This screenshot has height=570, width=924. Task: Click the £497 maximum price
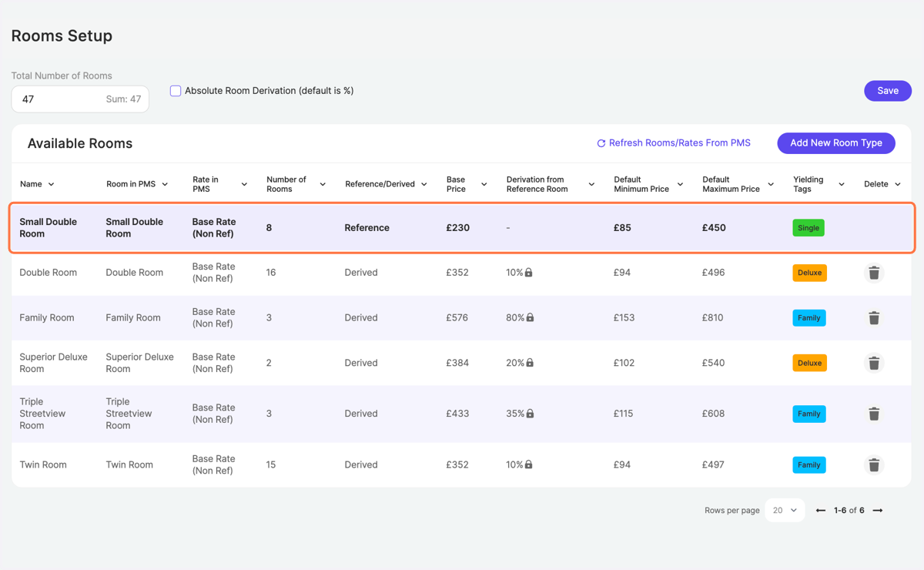click(713, 464)
